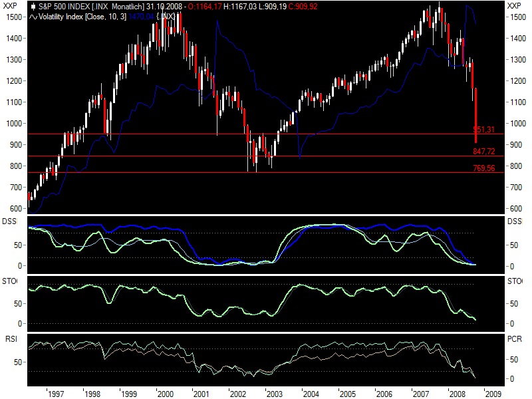Image resolution: width=532 pixels, height=399 pixels.
Task: Click the XXP label above right axis
Action: (514, 5)
